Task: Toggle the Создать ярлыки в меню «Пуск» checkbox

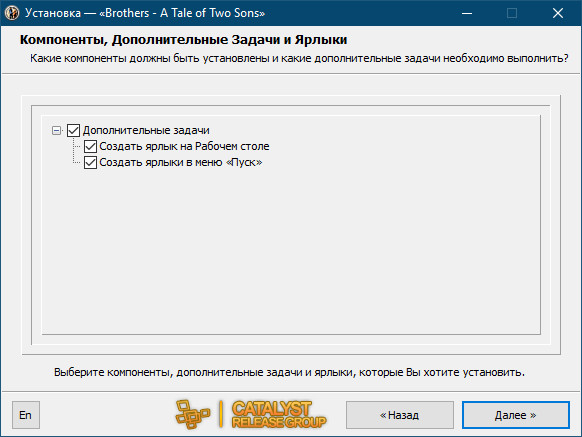Action: pos(90,162)
